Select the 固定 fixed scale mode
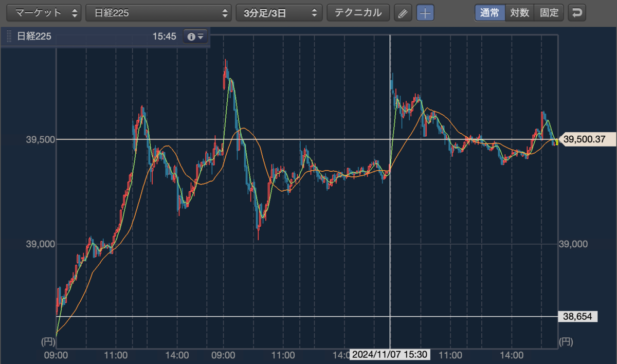Screen dimensions: 617x364 click(x=549, y=13)
